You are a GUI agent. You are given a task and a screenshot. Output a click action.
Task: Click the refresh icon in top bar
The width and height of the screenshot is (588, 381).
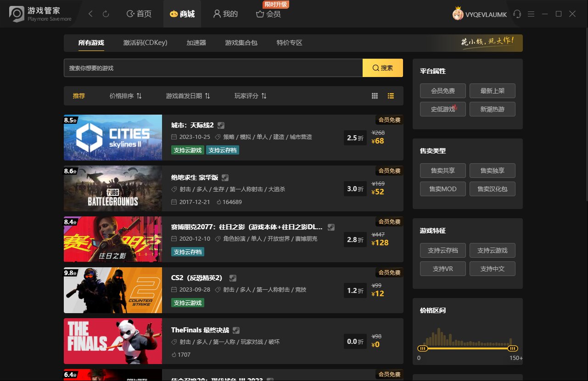(106, 14)
